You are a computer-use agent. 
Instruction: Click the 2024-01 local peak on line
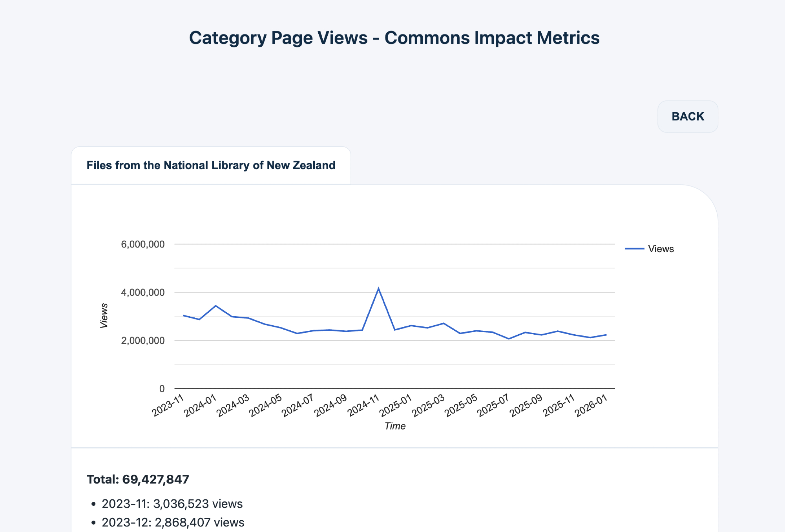215,306
